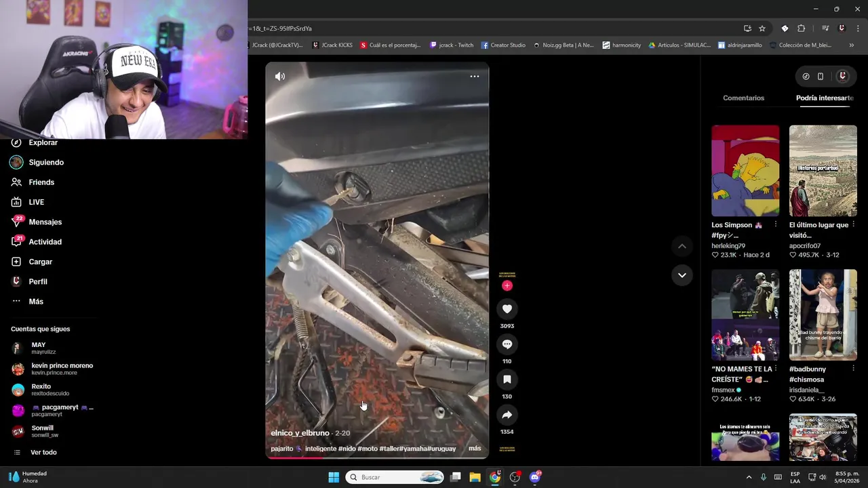Viewport: 868px width, 488px height.
Task: Open the Windows Start menu
Action: click(334, 477)
